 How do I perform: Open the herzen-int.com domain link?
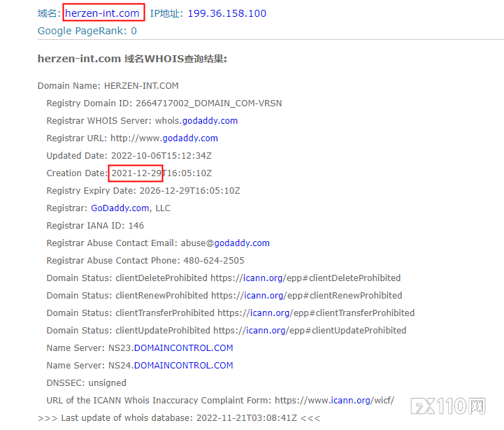[102, 13]
